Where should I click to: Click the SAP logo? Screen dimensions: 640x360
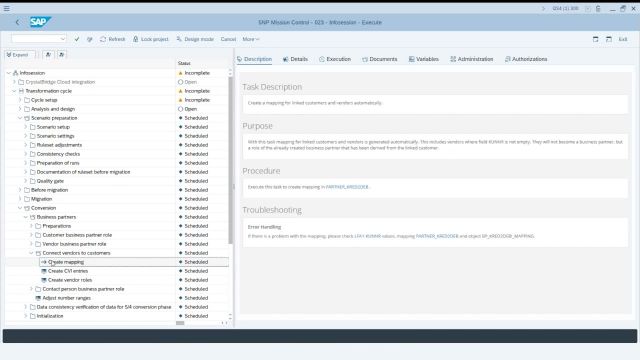[40, 22]
